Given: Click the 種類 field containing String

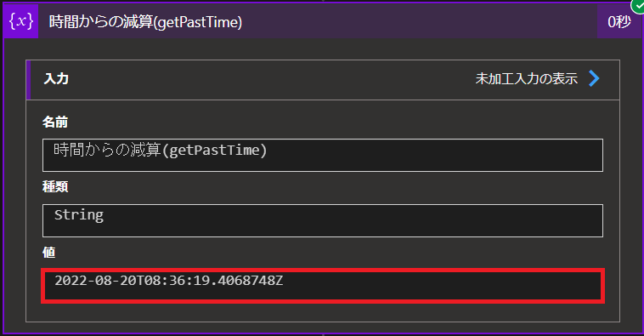Looking at the screenshot, I should 323,220.
